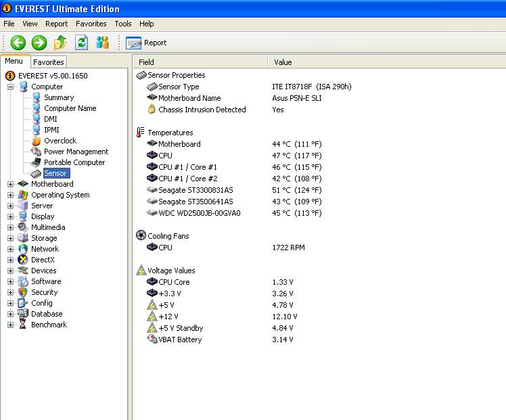Expand the Devices tree branch
The height and width of the screenshot is (420, 506).
click(x=10, y=271)
